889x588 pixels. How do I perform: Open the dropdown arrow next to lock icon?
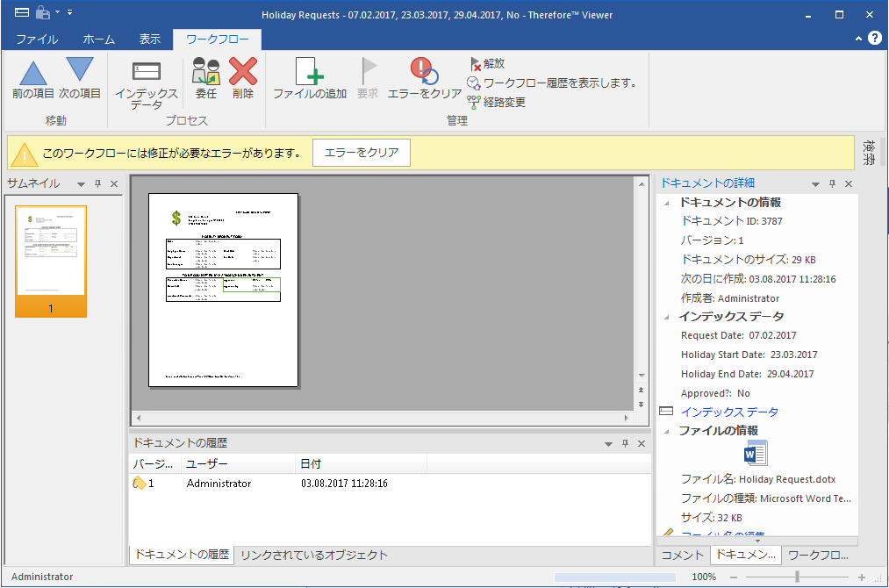click(x=57, y=12)
